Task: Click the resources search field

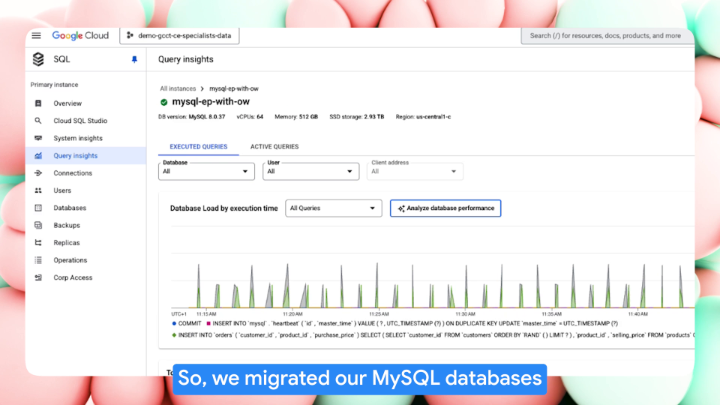Action: pyautogui.click(x=607, y=35)
